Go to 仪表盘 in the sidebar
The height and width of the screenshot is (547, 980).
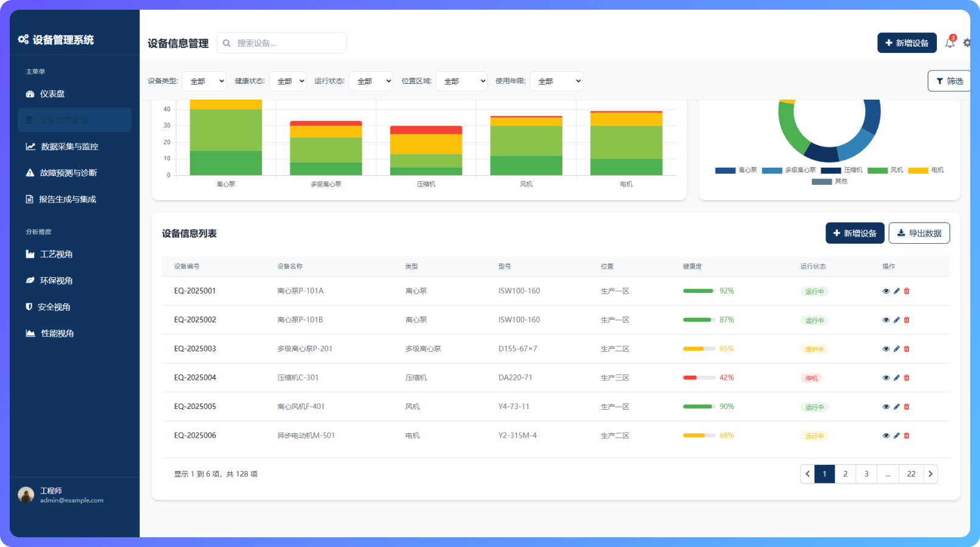pos(74,94)
